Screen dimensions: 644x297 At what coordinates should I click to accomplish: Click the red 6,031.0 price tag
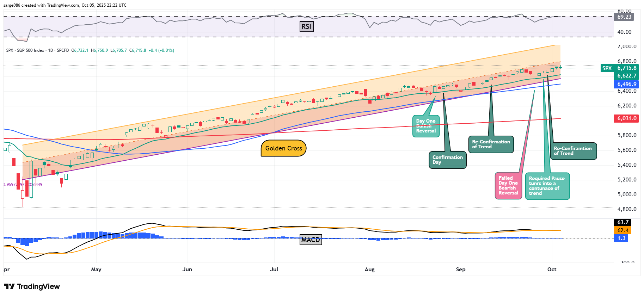point(627,118)
